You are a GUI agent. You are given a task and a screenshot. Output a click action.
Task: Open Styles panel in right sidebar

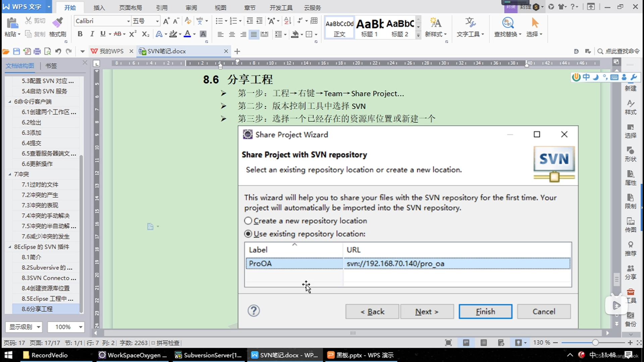(x=631, y=107)
